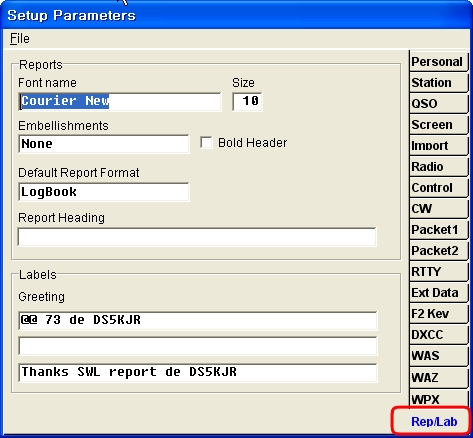Switch to the CW tab
The width and height of the screenshot is (473, 438).
point(439,209)
